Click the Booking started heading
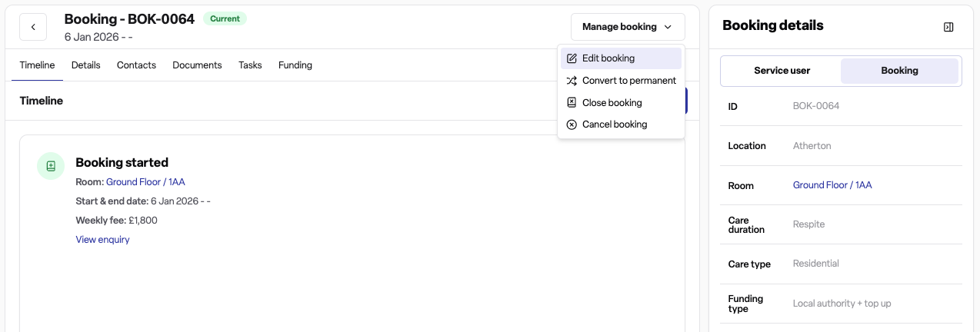This screenshot has height=332, width=980. 122,162
